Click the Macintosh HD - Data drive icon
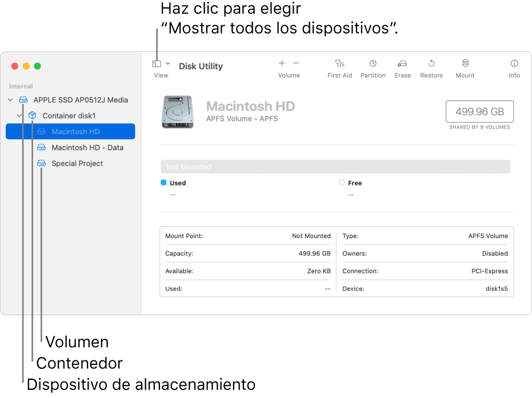Screen dimensions: 532x398 (x=41, y=147)
